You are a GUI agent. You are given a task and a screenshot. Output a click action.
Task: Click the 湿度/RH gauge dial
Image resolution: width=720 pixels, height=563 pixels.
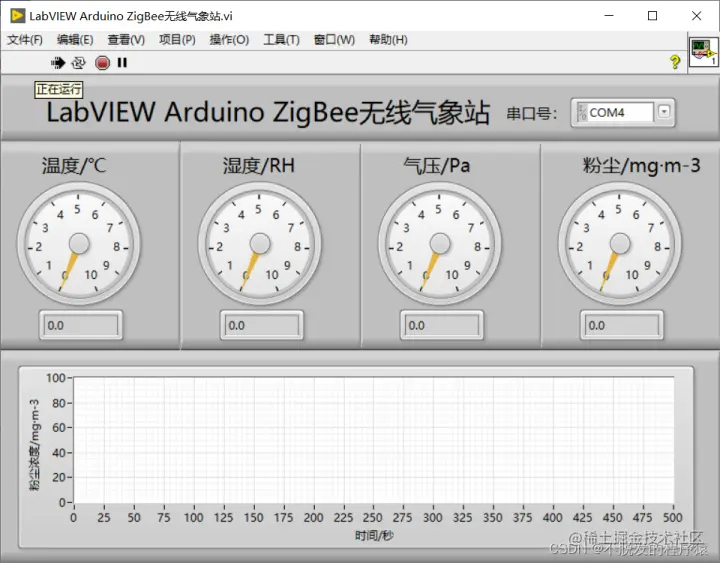[x=260, y=243]
